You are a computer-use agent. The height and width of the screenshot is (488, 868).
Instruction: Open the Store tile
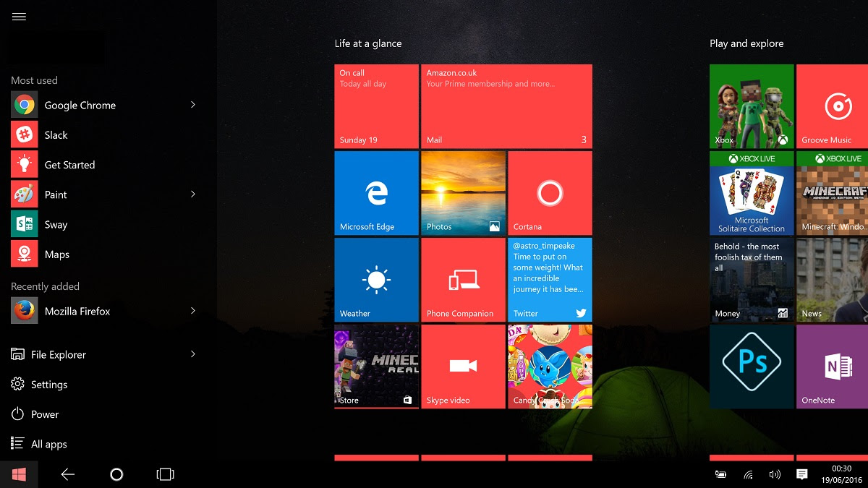376,367
